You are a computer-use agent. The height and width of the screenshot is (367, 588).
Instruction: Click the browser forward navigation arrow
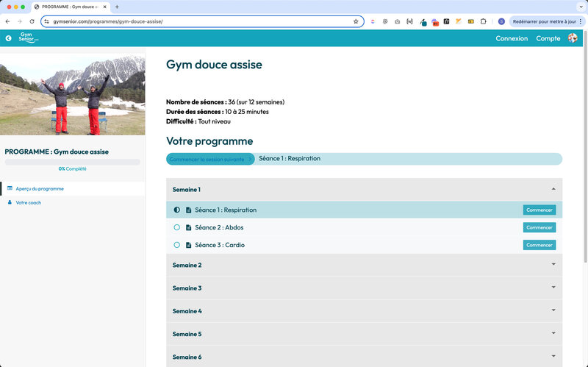click(x=20, y=21)
